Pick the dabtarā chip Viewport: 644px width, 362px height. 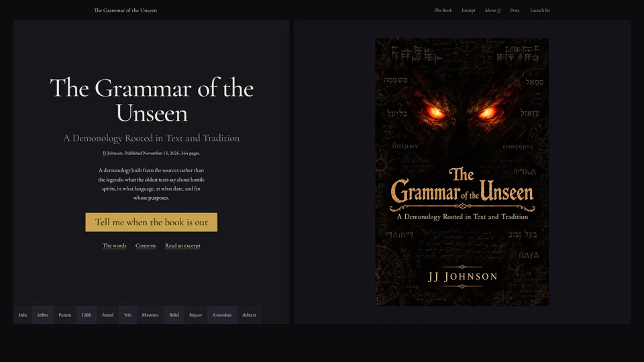click(250, 315)
